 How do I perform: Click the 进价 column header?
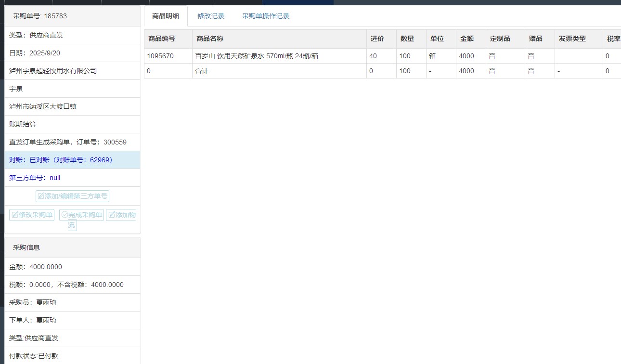tap(376, 39)
